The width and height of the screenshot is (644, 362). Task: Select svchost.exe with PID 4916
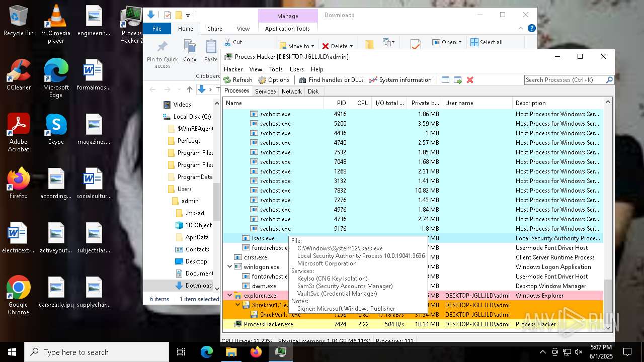coord(413,114)
